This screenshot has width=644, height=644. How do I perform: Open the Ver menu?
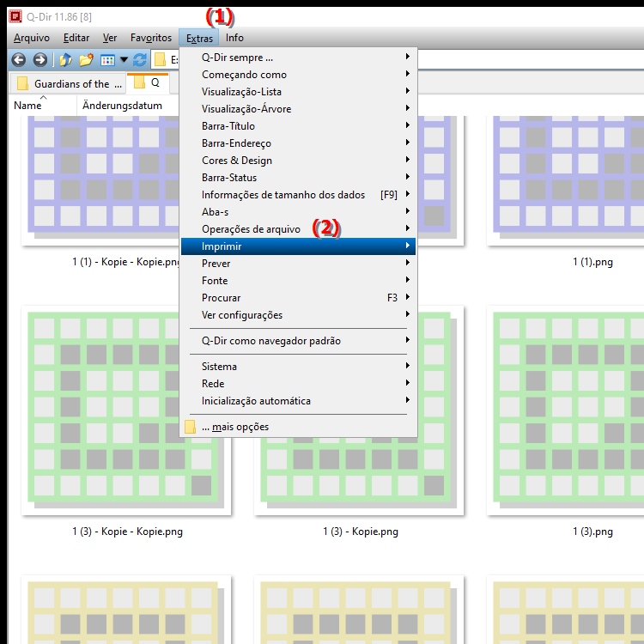[110, 38]
